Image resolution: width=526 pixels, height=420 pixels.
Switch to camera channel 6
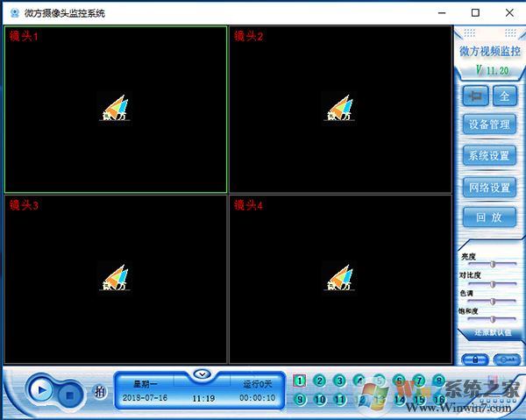tap(399, 381)
